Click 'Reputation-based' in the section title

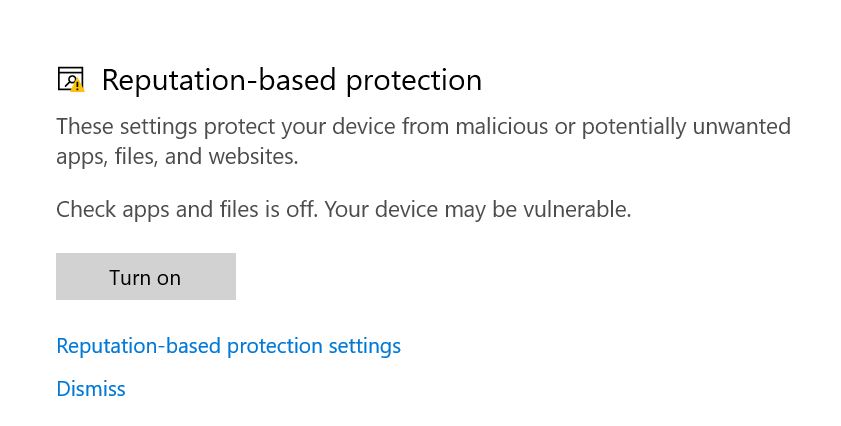coord(219,80)
